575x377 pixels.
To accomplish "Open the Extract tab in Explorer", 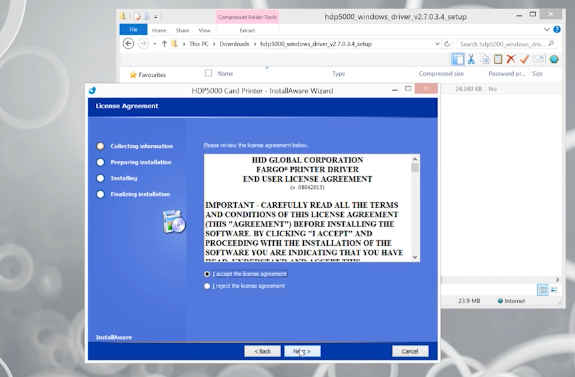I will 247,30.
